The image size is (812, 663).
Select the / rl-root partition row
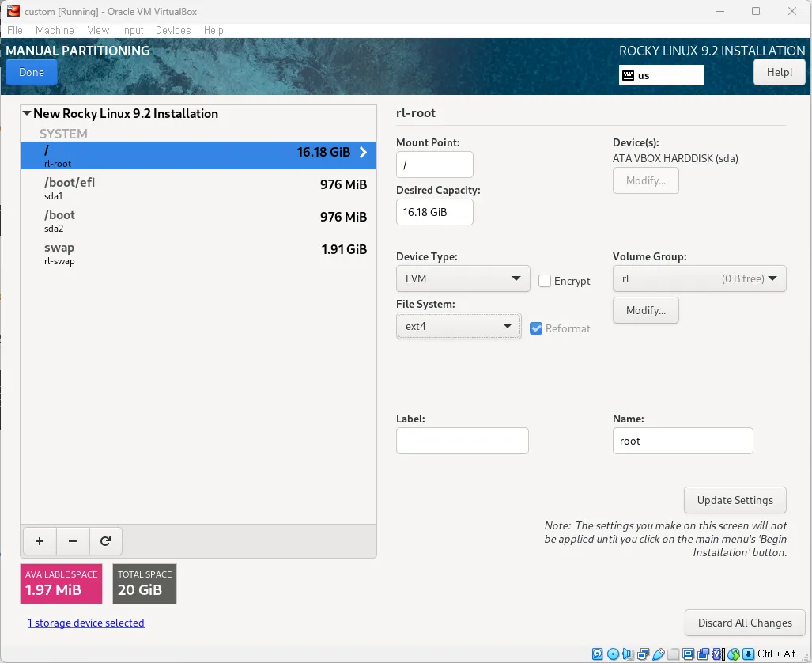(198, 156)
